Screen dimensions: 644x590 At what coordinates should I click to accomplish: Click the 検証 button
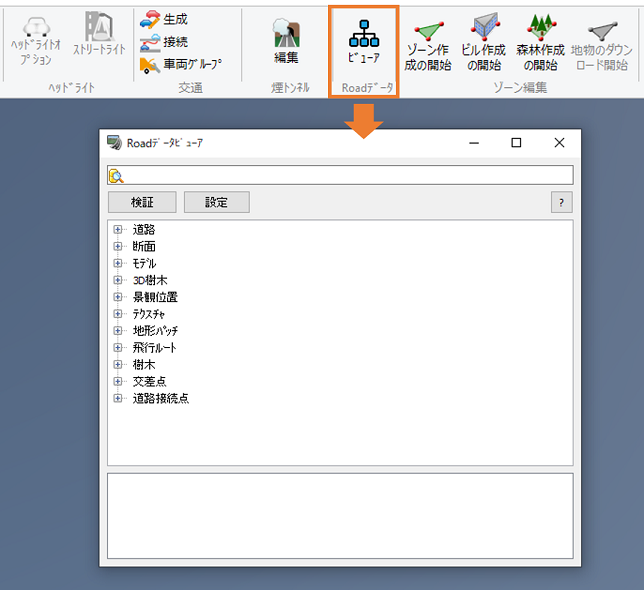click(x=142, y=202)
